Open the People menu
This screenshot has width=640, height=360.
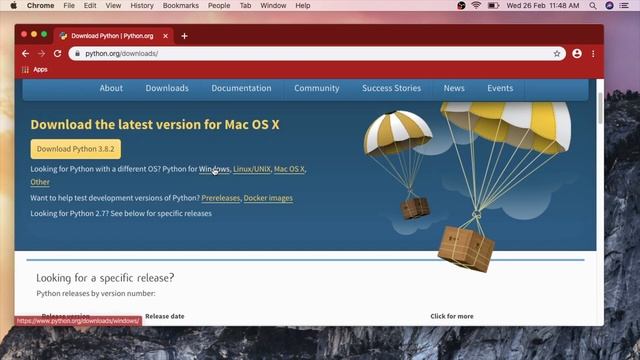point(219,5)
